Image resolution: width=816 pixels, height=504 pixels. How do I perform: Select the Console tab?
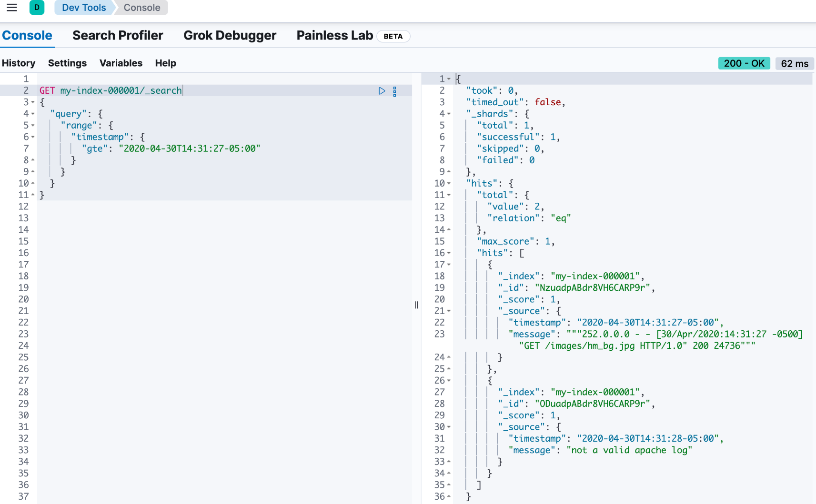pyautogui.click(x=27, y=36)
